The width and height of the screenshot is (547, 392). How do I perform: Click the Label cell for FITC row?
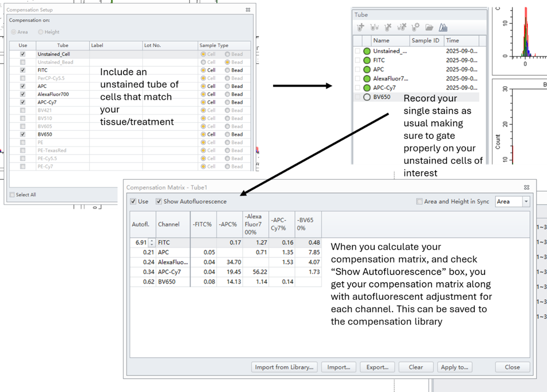[116, 70]
